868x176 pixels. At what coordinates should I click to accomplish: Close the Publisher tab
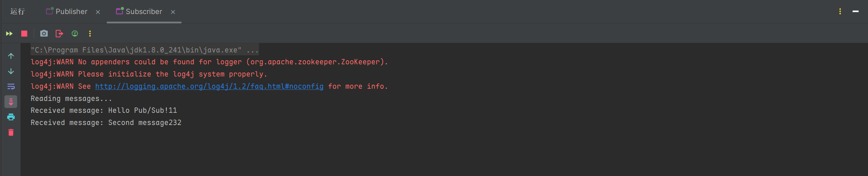pos(98,12)
